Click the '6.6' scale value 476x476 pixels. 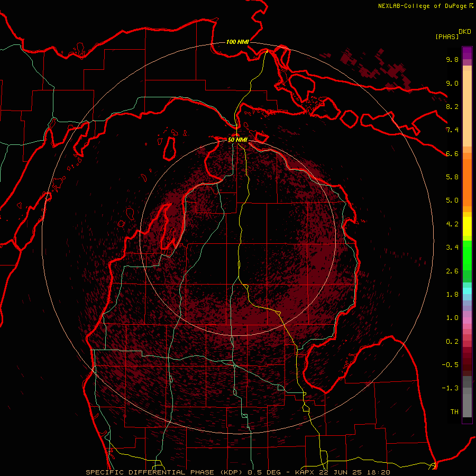click(x=452, y=153)
